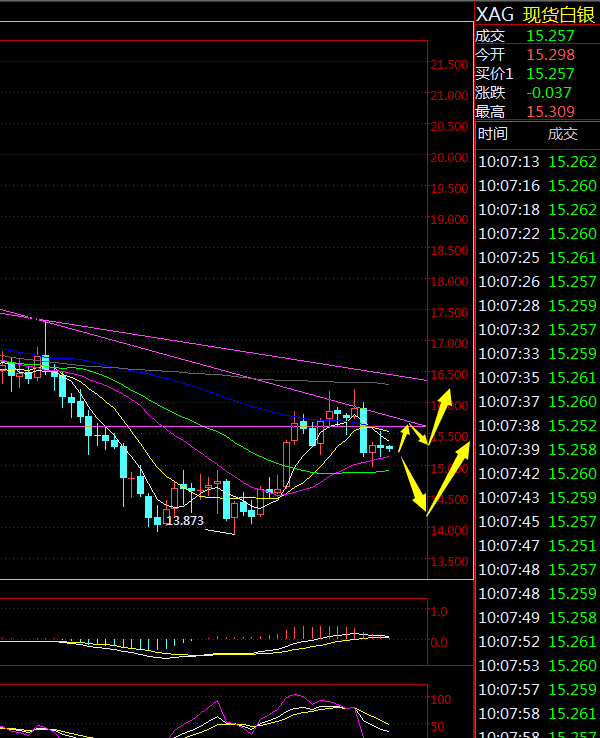Click the 10:07:53 trade record
The width and height of the screenshot is (600, 738).
[x=537, y=665]
